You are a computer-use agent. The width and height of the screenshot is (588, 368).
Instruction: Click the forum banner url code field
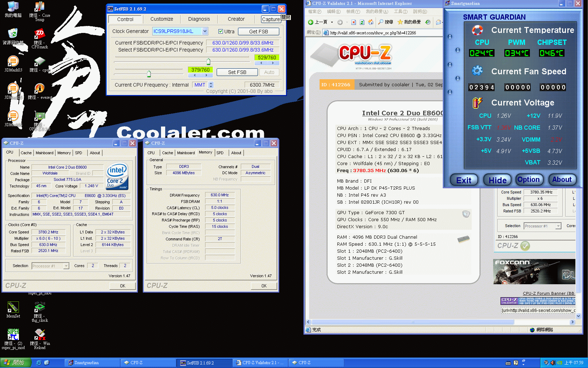coord(538,310)
